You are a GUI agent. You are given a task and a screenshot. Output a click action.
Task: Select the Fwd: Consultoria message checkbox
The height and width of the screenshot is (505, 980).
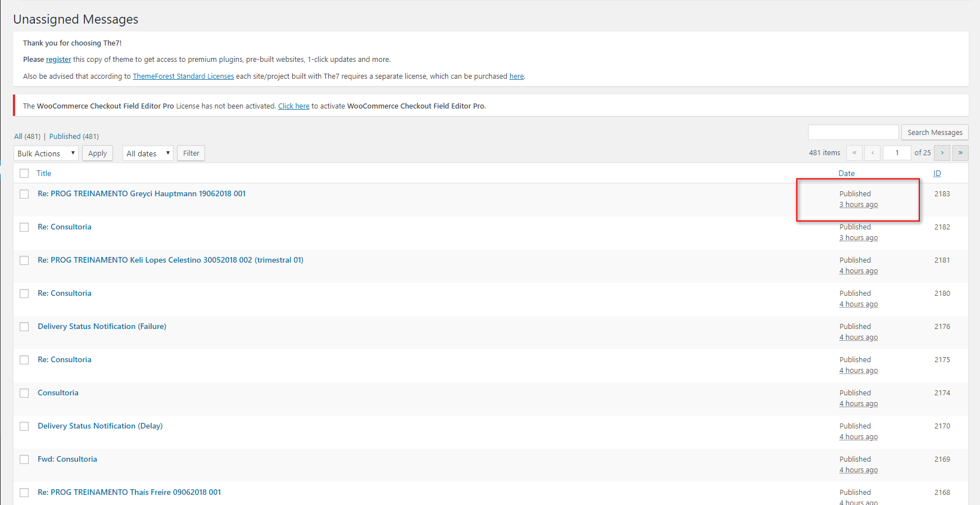pyautogui.click(x=24, y=459)
